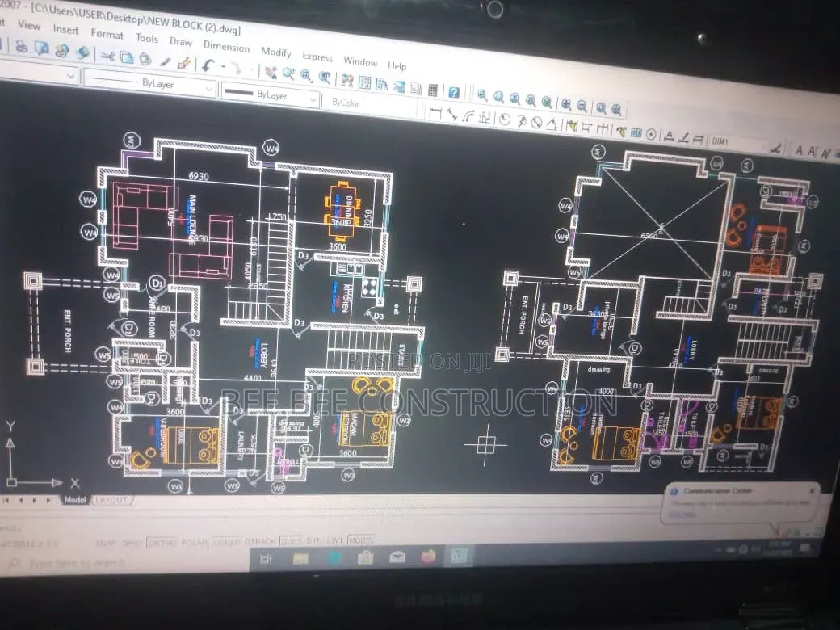Click the Zoom Out minus magnifier icon
840x630 pixels.
[582, 106]
